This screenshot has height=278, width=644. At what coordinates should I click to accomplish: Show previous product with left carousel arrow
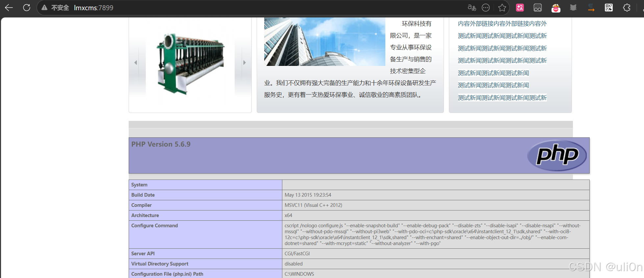[x=136, y=63]
